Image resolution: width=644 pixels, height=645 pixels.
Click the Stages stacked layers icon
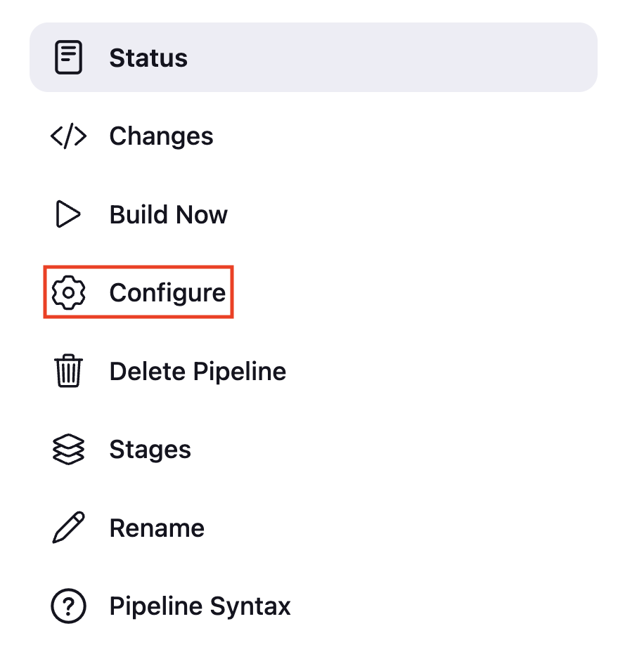coord(68,449)
